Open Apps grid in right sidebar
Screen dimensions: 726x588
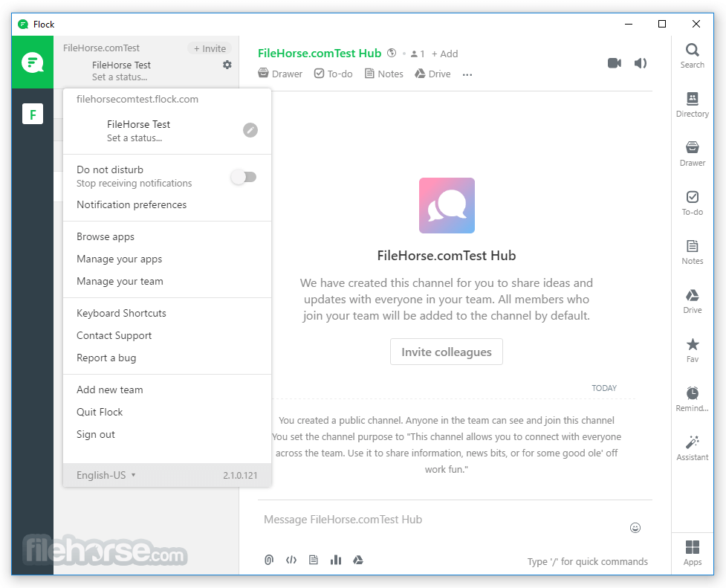pos(693,553)
